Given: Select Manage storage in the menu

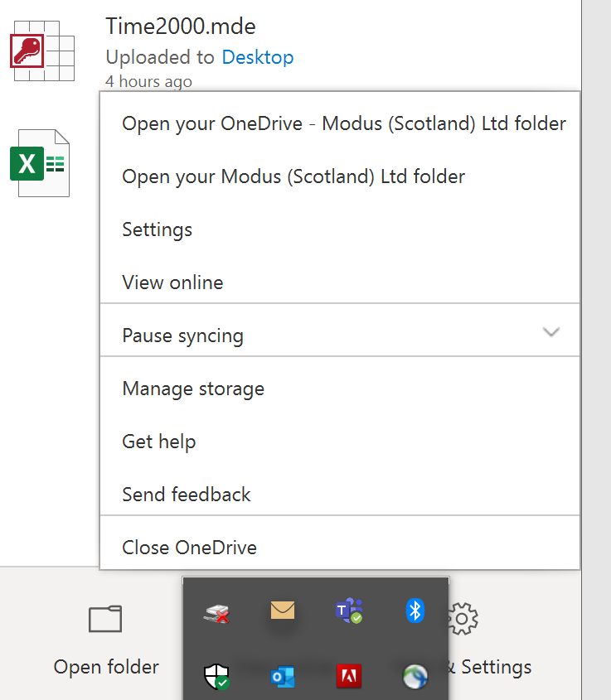Looking at the screenshot, I should point(340,389).
